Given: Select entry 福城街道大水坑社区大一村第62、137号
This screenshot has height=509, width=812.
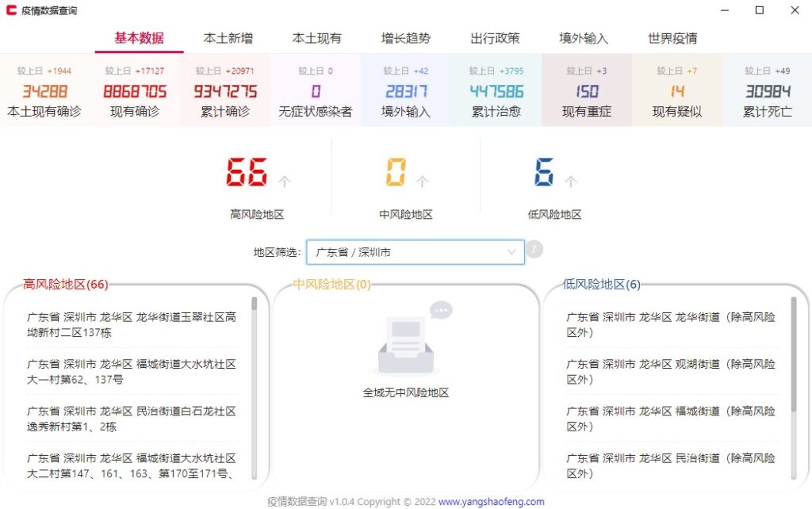Looking at the screenshot, I should click(x=132, y=372).
